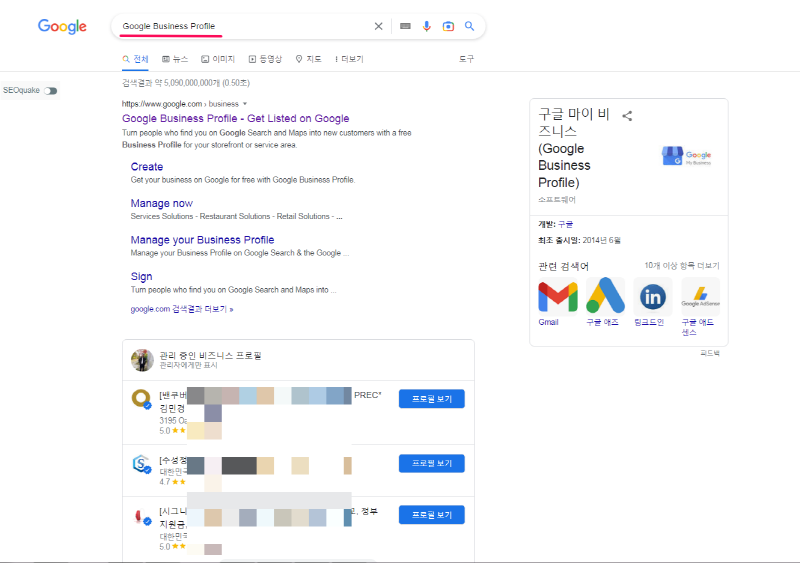Click the blue S logo of second business
Image resolution: width=800 pixels, height=563 pixels.
coord(141,464)
